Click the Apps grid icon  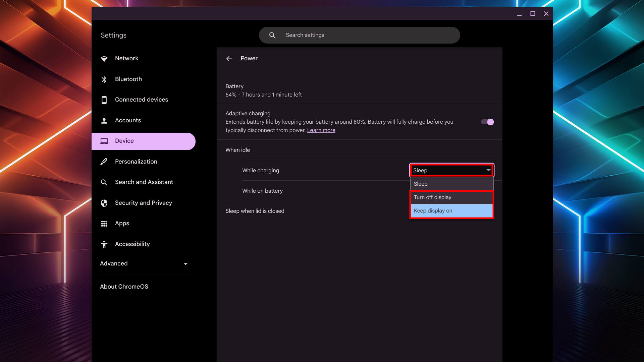104,224
